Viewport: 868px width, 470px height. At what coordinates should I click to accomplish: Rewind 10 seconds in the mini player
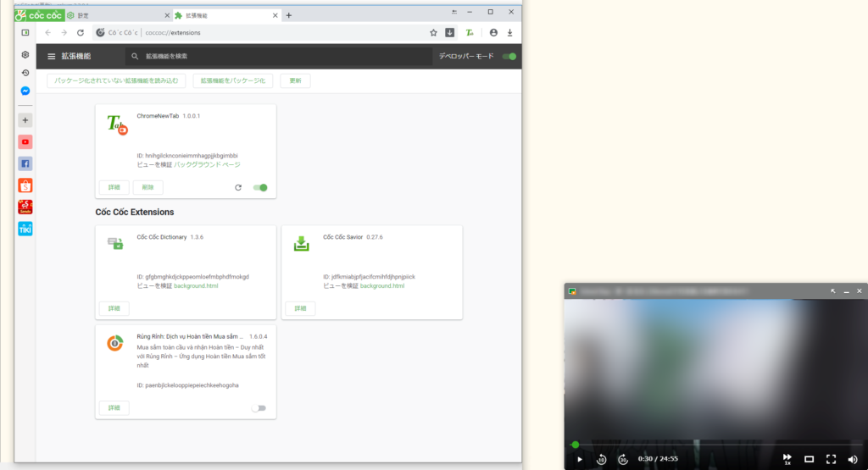[x=601, y=459]
